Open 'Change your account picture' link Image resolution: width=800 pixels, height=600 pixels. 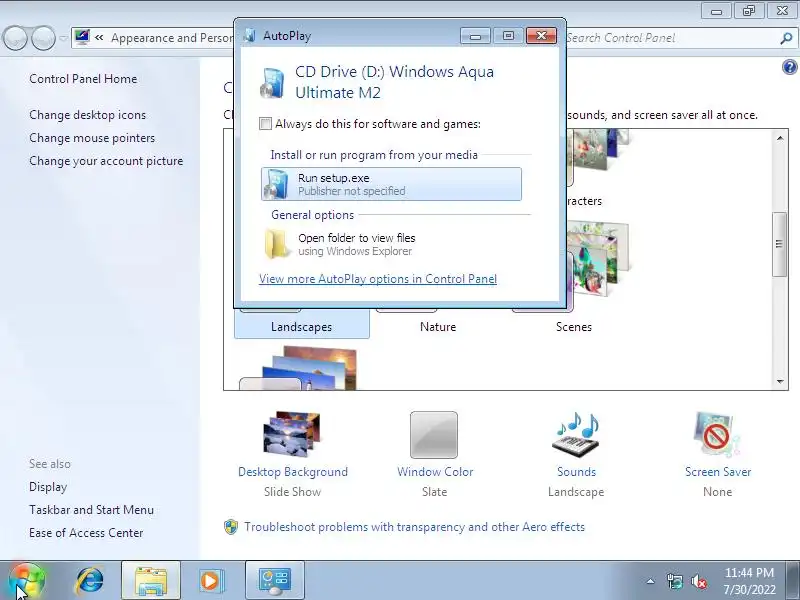tap(106, 161)
